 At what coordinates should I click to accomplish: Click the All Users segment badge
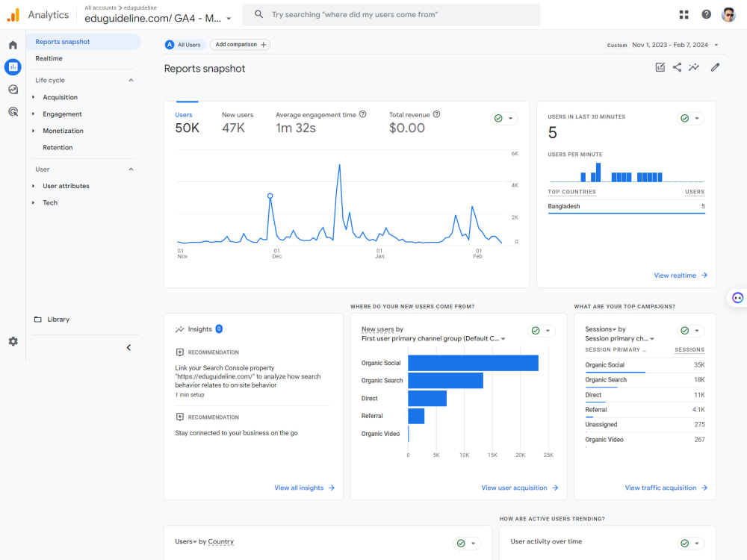[x=185, y=45]
